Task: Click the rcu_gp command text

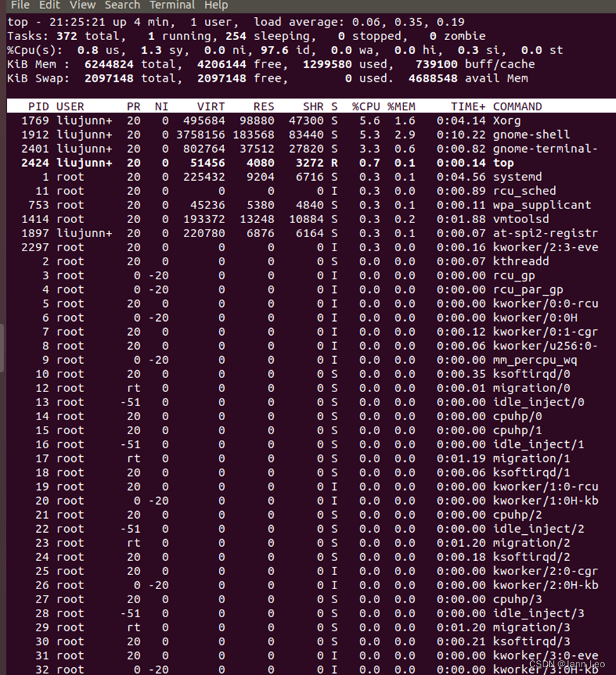Action: click(x=514, y=275)
